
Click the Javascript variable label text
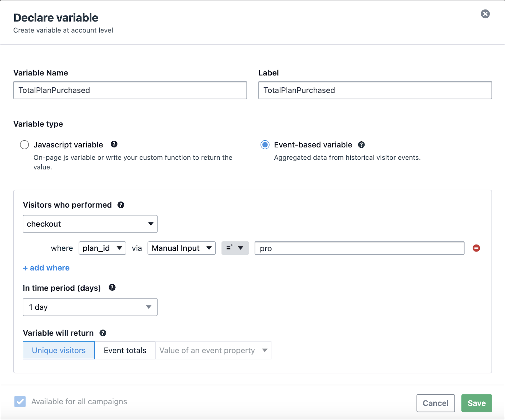68,145
